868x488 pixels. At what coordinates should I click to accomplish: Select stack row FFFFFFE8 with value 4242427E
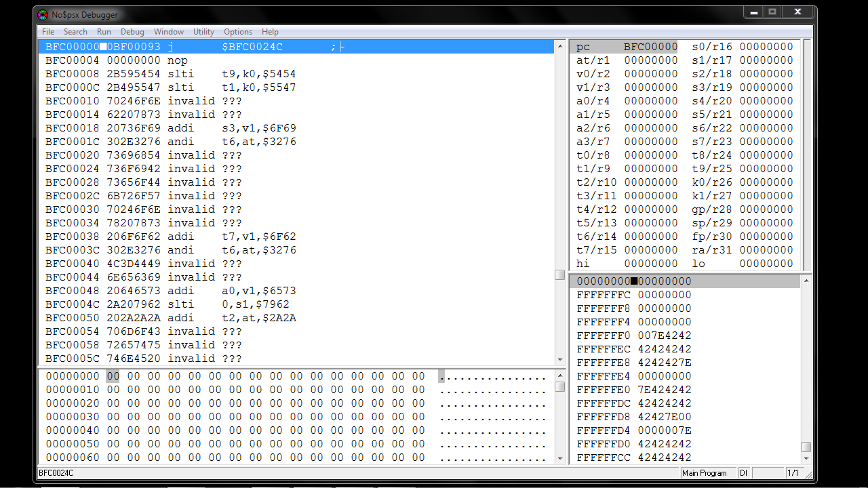[685, 363]
